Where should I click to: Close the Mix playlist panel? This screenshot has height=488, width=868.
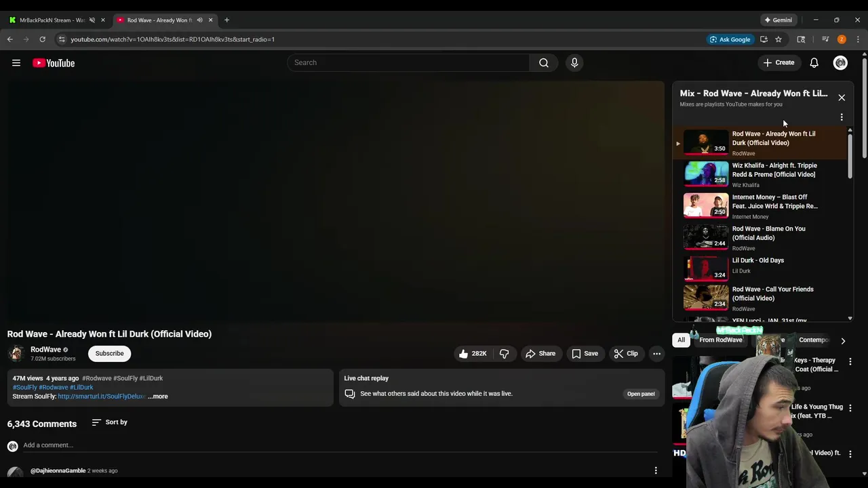click(842, 98)
